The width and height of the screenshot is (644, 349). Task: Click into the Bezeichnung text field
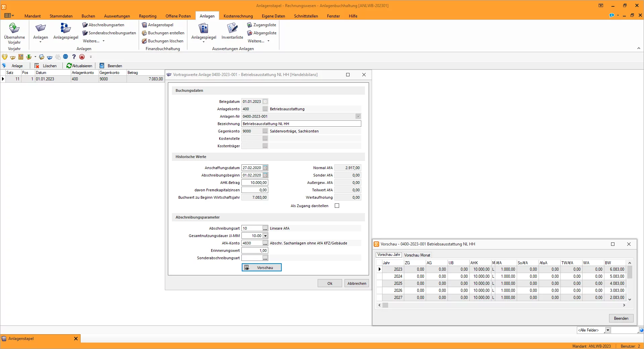(x=301, y=124)
